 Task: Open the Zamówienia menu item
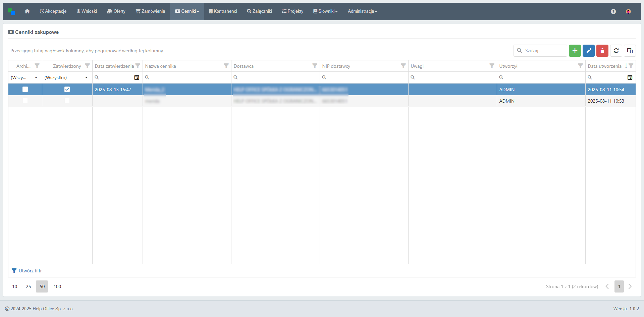[x=150, y=11]
